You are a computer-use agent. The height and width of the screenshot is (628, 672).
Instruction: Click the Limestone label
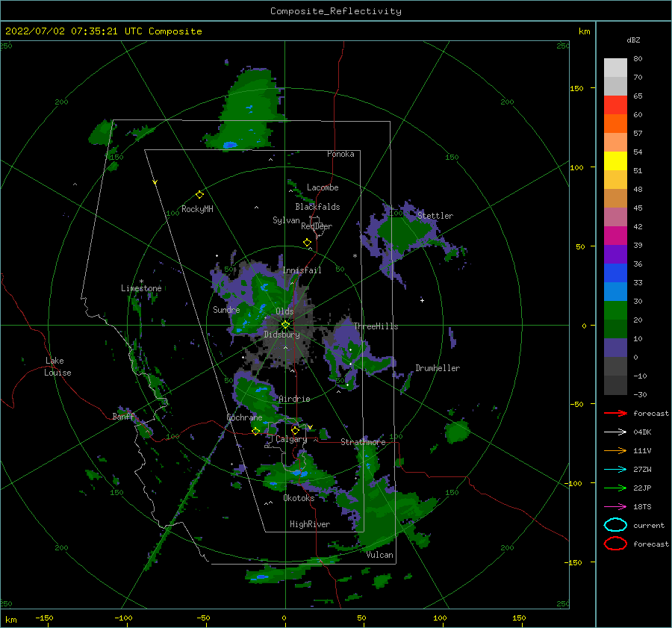(141, 288)
